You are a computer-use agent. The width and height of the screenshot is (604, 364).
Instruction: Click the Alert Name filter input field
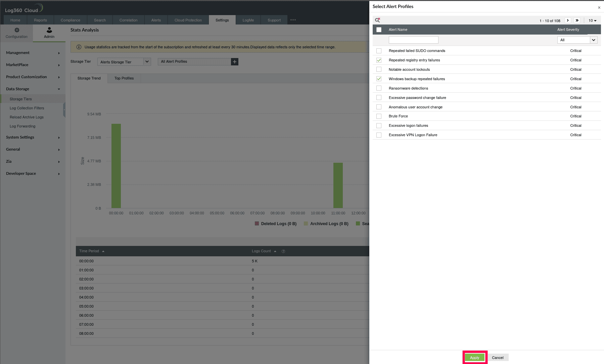(413, 40)
